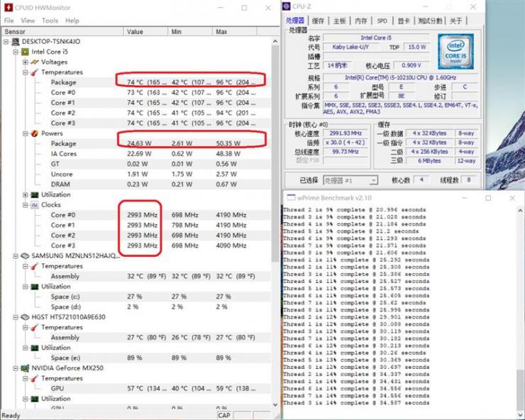Image resolution: width=525 pixels, height=420 pixels.
Task: Collapse the NVIDIA GeForce MX250 node
Action: click(16, 368)
